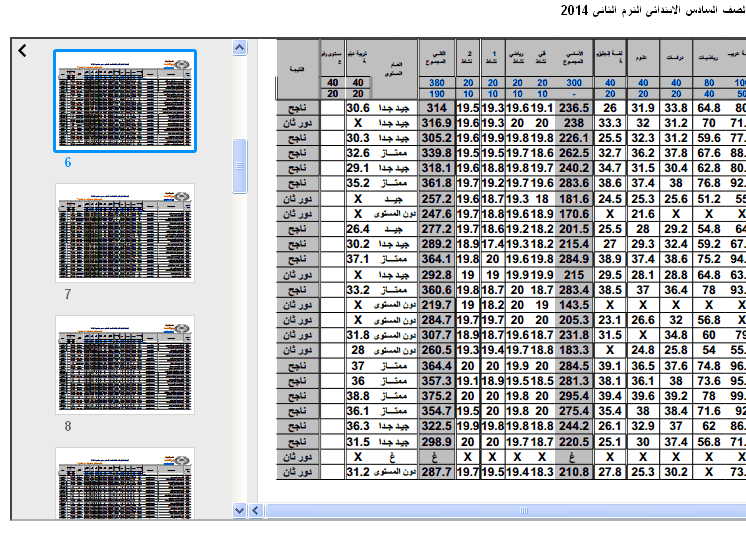The height and width of the screenshot is (534, 746).
Task: Click total cell 257.2
Action: coord(437,199)
